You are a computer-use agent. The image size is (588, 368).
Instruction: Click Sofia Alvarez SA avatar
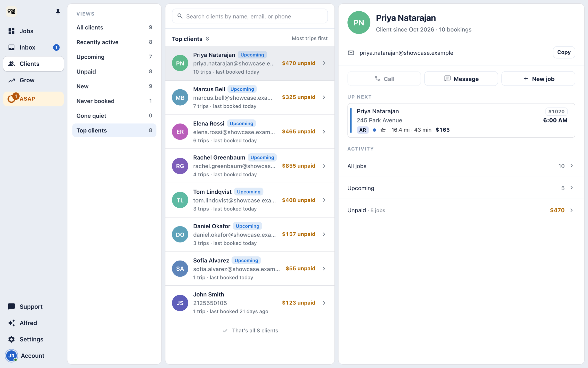coord(180,269)
